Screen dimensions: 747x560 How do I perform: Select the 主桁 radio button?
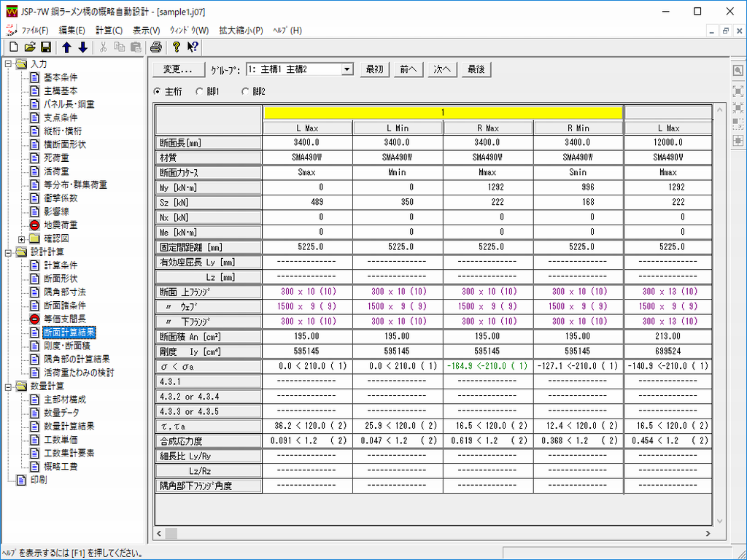point(158,92)
